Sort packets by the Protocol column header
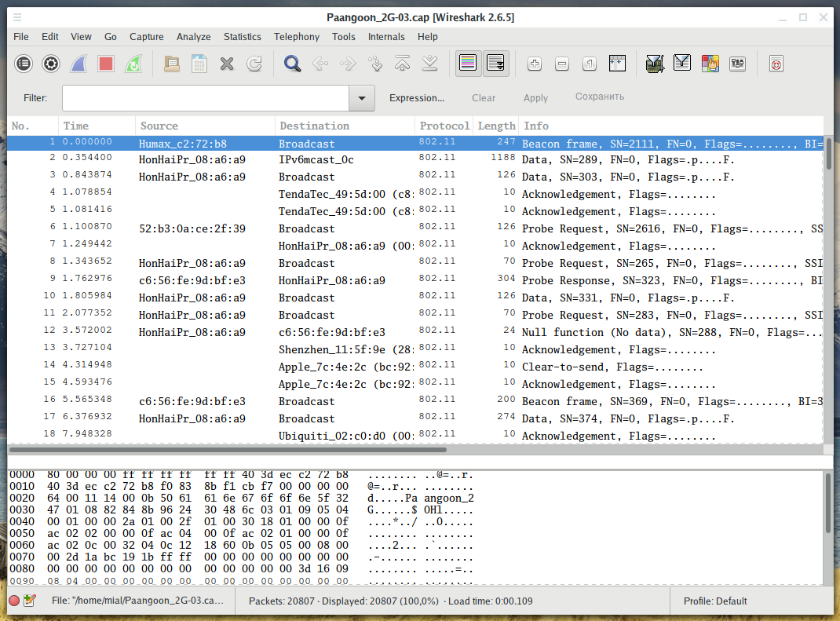 (x=444, y=126)
